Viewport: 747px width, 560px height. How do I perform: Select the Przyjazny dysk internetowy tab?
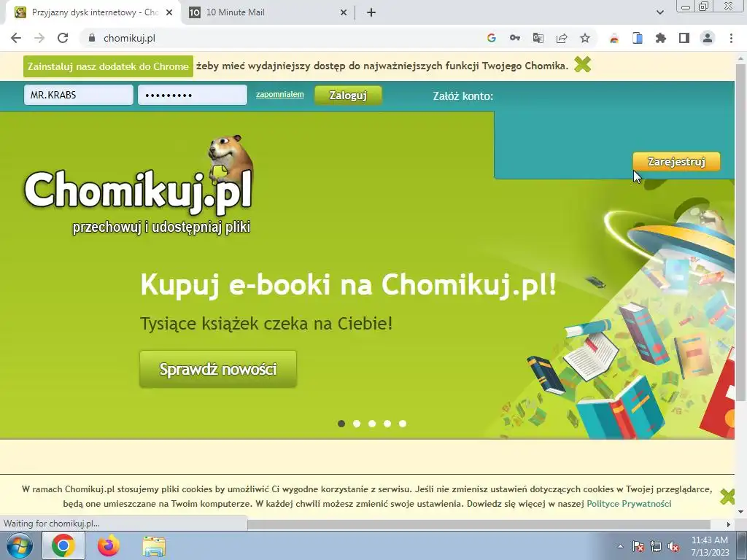(x=93, y=12)
